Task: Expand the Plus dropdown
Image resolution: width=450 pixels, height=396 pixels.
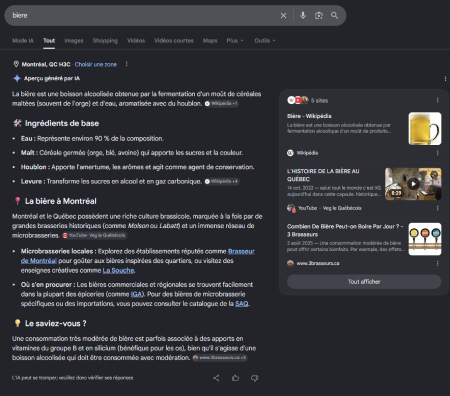Action: point(235,41)
